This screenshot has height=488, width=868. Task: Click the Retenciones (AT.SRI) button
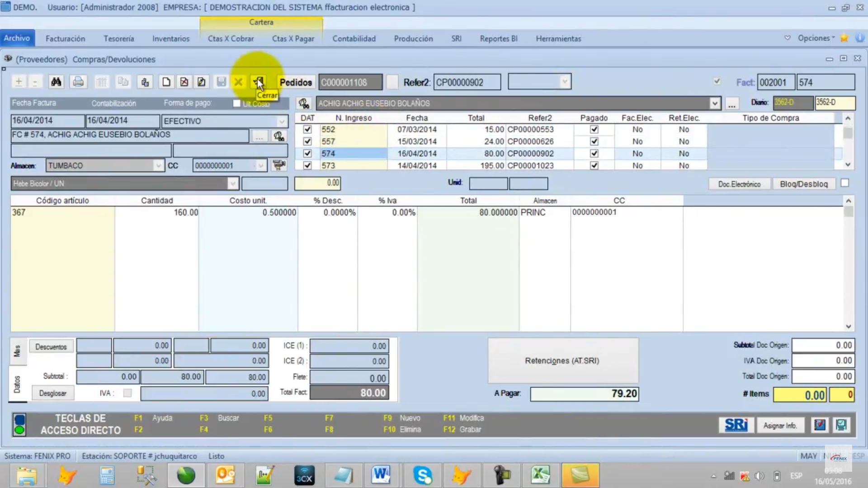point(562,361)
